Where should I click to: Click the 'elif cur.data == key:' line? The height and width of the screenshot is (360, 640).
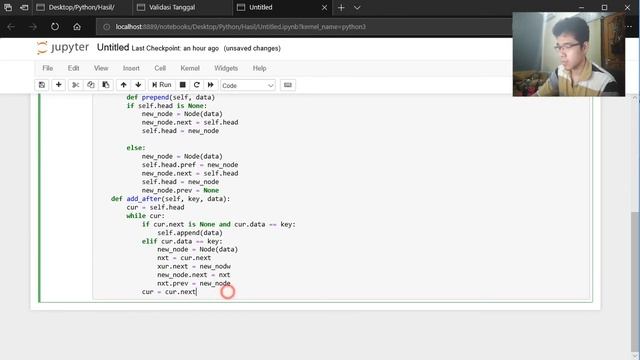coord(182,241)
